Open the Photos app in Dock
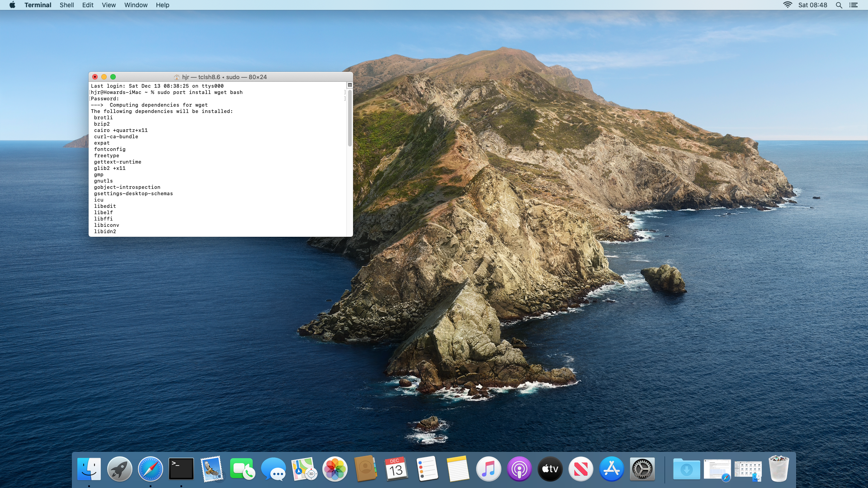 coord(335,469)
